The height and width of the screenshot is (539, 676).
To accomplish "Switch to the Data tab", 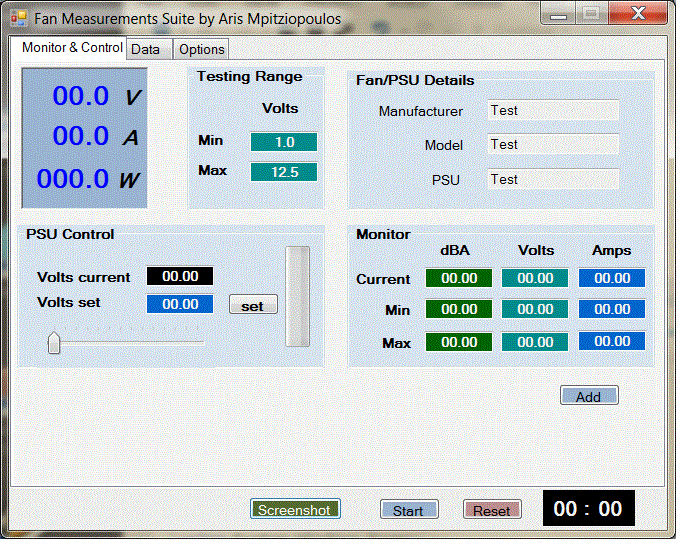I will (149, 50).
